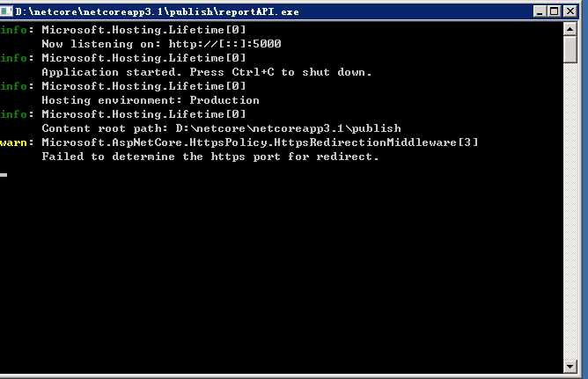Close the reportAPI.exe console window

click(569, 11)
